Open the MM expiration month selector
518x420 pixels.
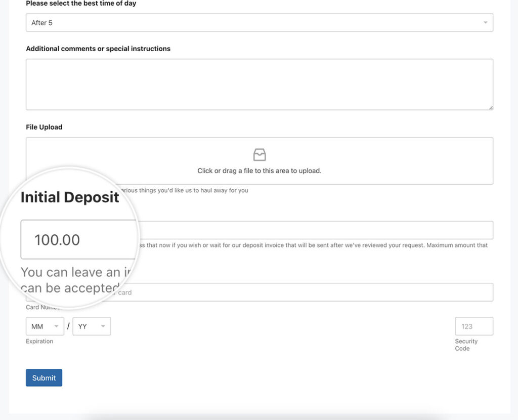pyautogui.click(x=45, y=326)
